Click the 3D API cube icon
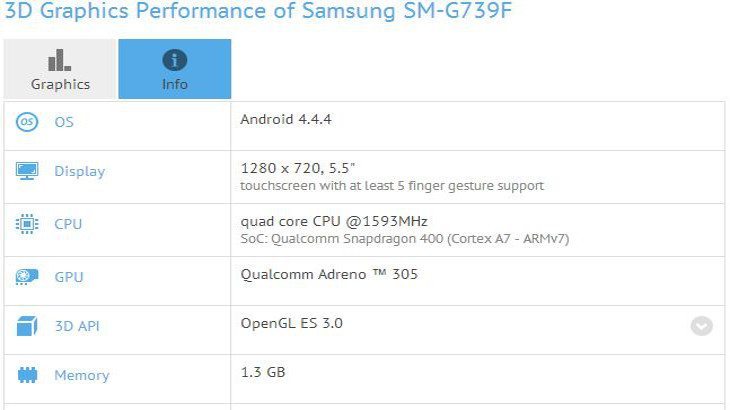Screen dimensions: 730x410 tap(27, 326)
